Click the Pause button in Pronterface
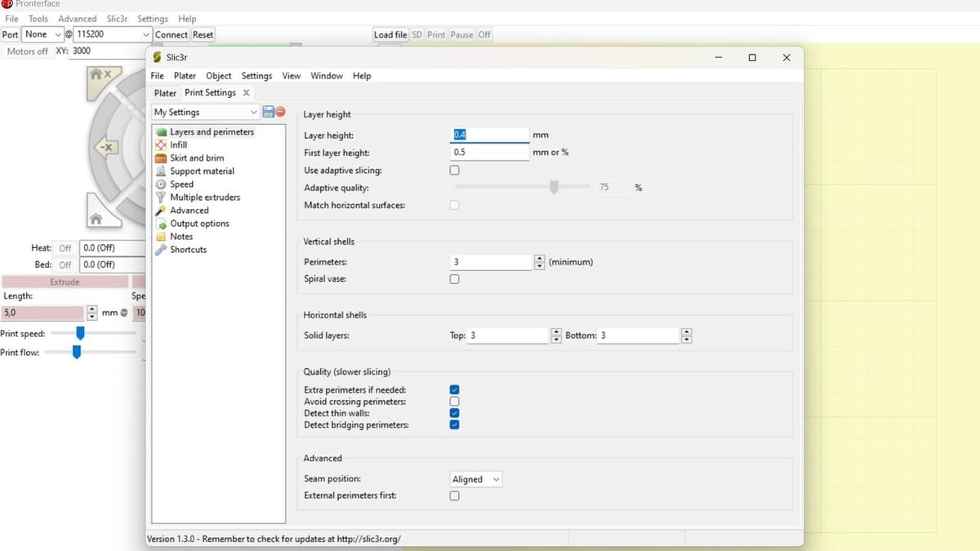The width and height of the screenshot is (980, 551). (x=461, y=34)
